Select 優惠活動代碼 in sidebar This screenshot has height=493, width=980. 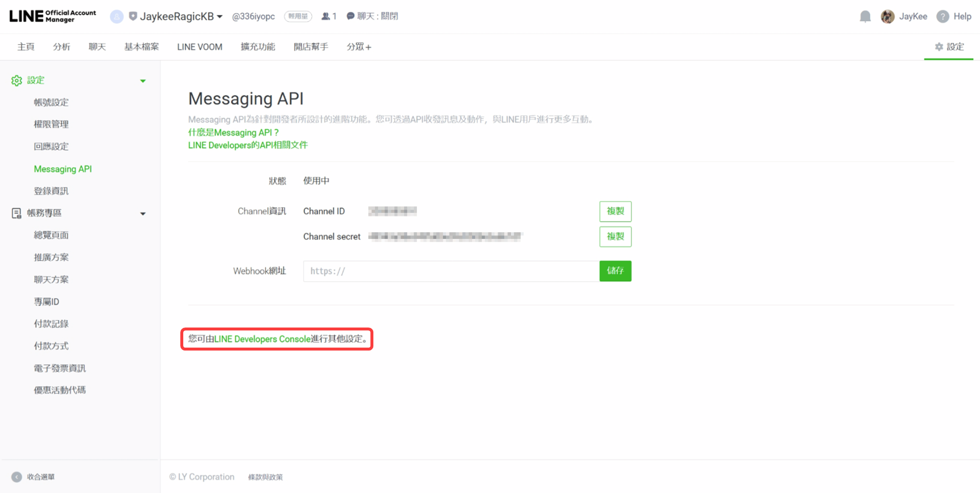point(60,390)
